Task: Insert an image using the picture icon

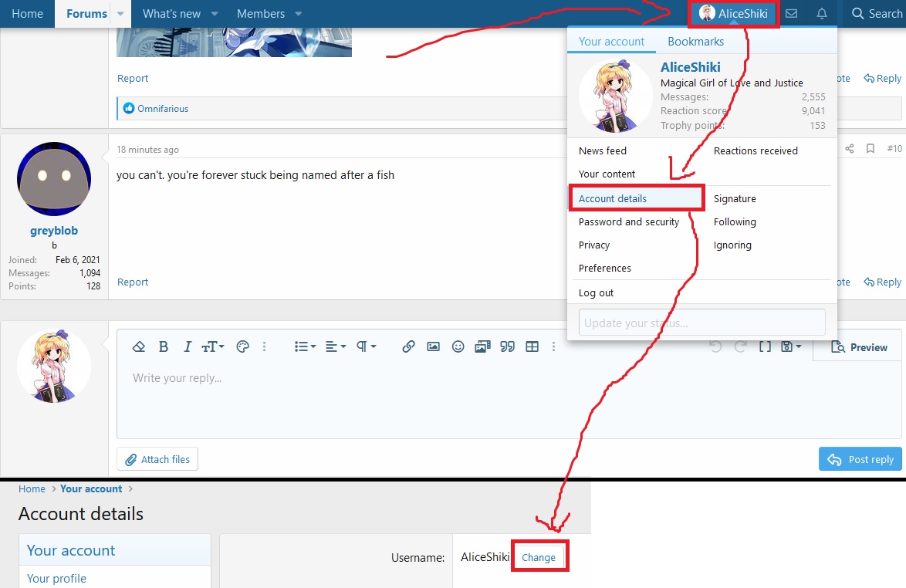Action: coord(433,347)
